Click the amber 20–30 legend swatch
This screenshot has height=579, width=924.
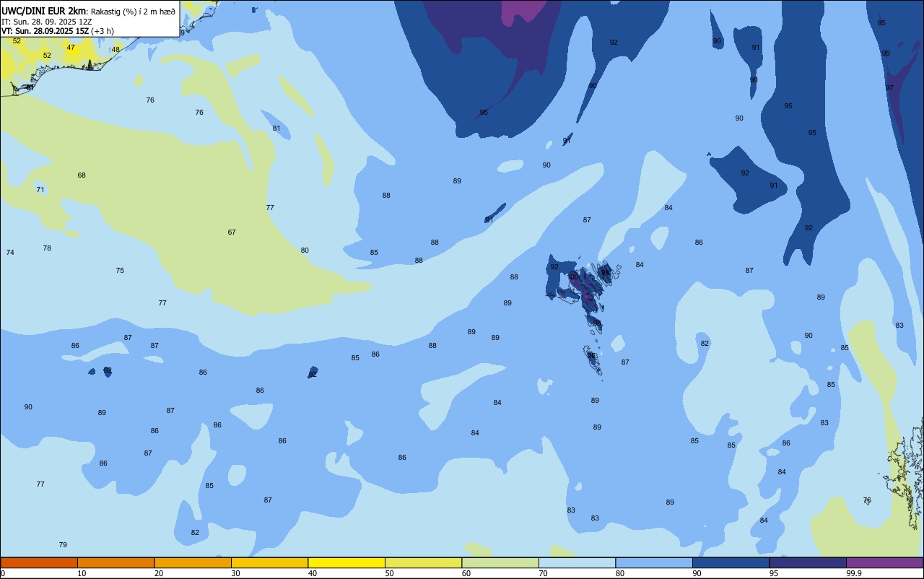(x=193, y=562)
